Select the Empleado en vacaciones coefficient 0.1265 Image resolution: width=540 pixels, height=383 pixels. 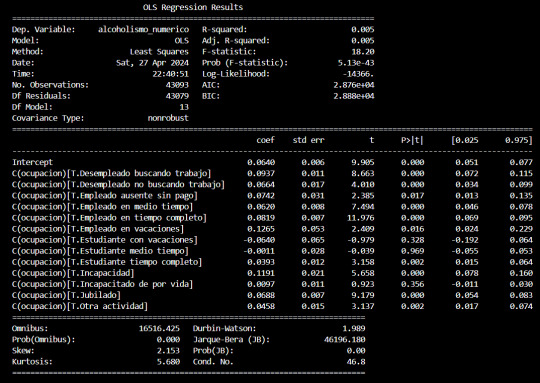pyautogui.click(x=261, y=229)
